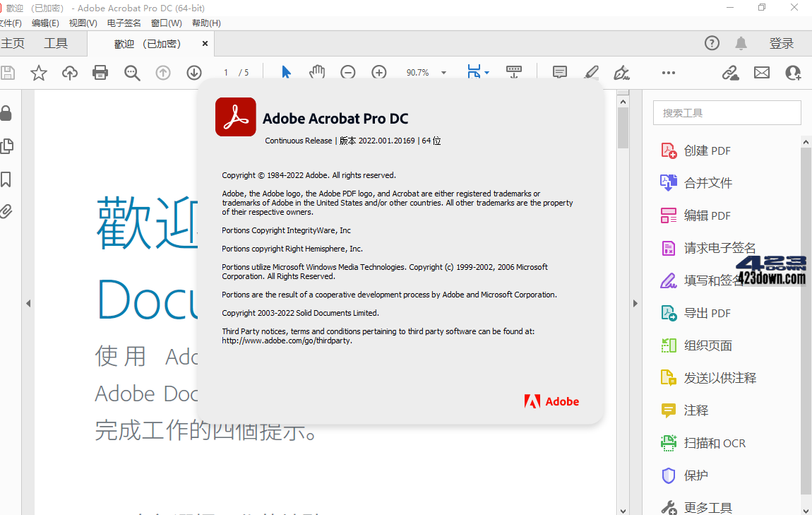Open the 电子签名 menu
Image resolution: width=812 pixels, height=515 pixels.
pos(124,23)
